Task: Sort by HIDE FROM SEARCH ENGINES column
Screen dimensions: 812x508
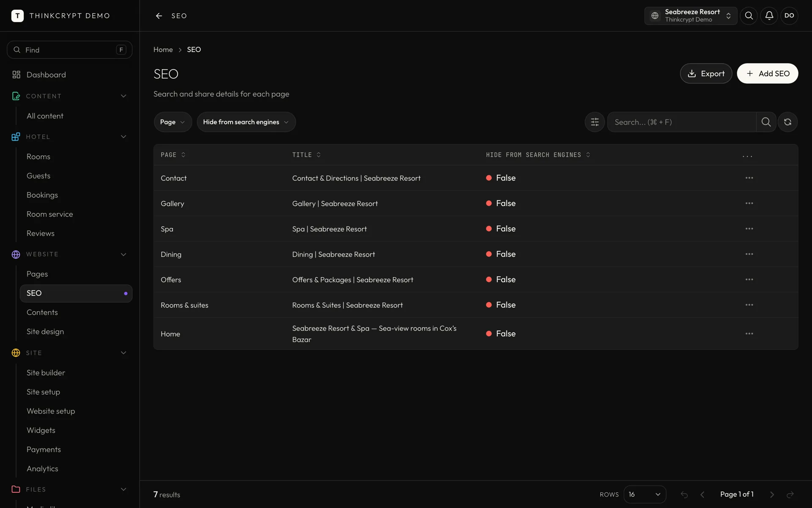Action: click(x=538, y=155)
